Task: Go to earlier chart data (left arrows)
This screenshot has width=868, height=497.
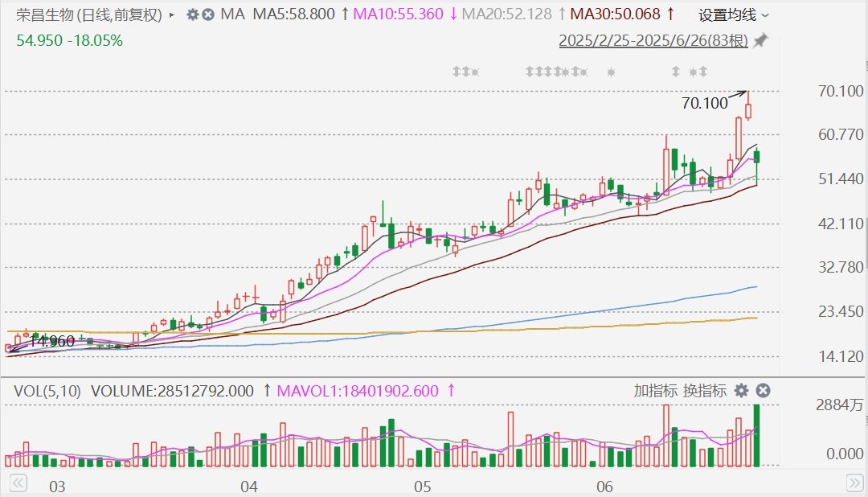Action: [x=18, y=483]
